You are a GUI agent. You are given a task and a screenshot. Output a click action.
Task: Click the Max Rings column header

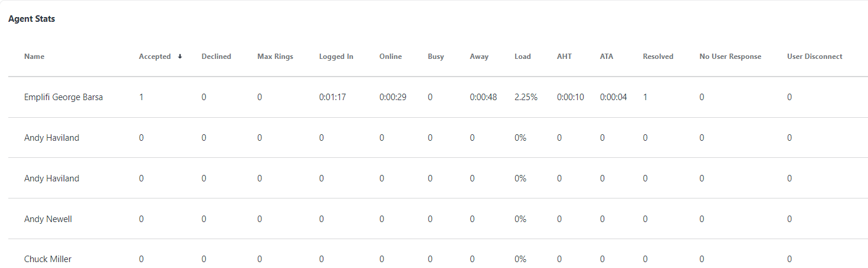[275, 57]
